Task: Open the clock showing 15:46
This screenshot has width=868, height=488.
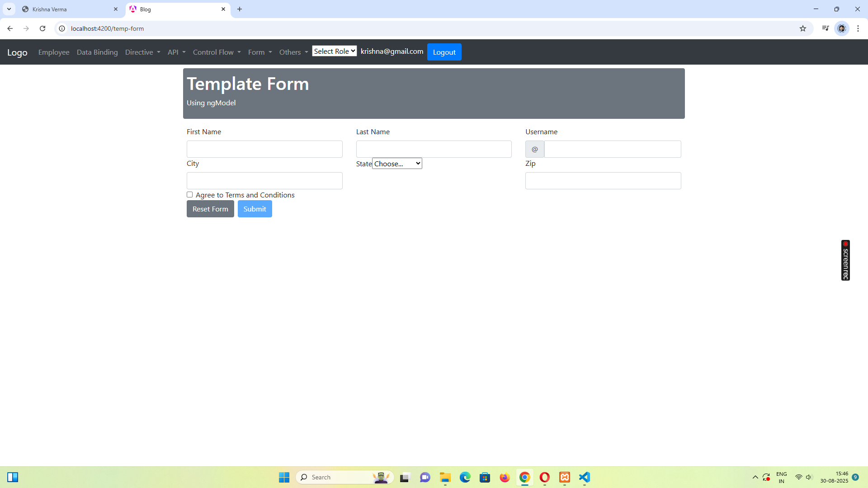Action: [x=834, y=477]
